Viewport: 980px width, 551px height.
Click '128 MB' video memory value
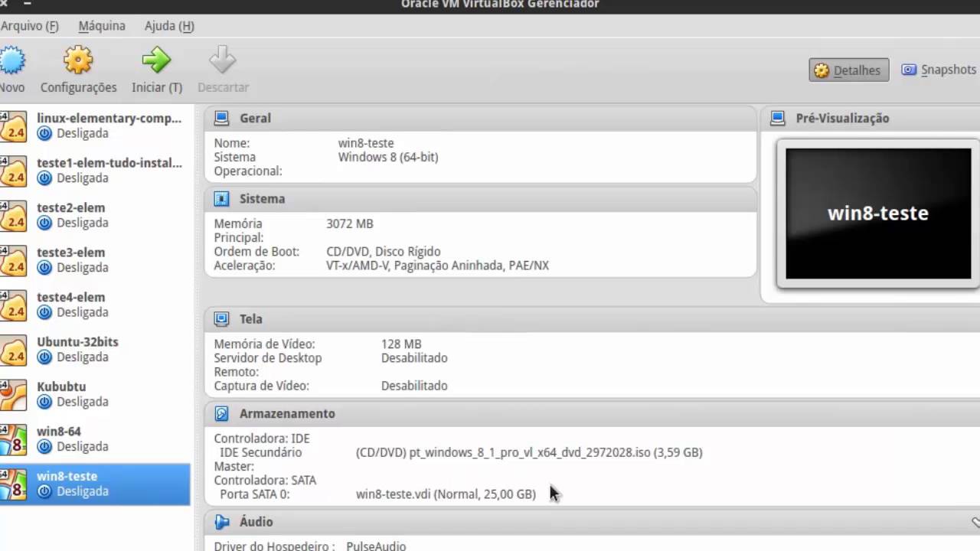point(401,344)
